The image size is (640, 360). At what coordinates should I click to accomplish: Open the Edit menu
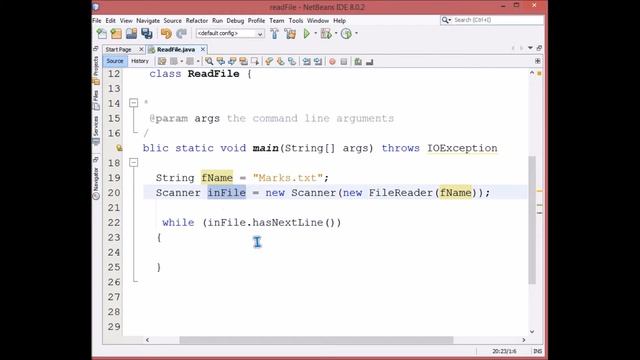(x=110, y=20)
